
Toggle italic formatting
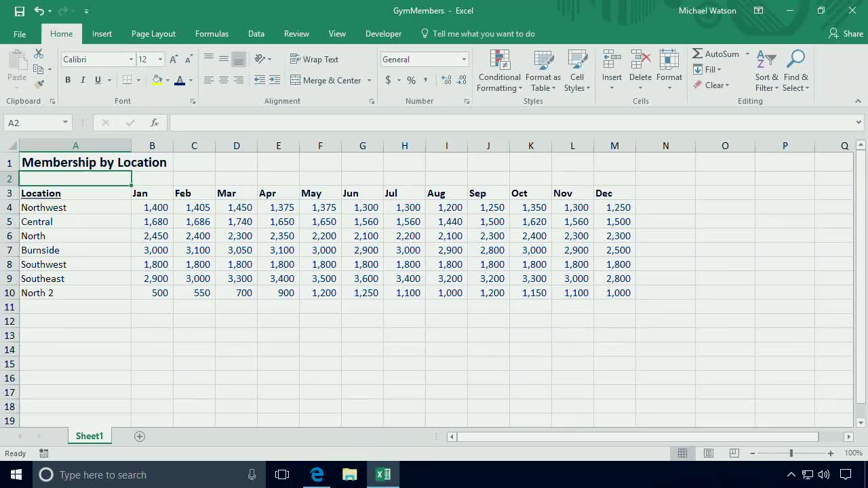tap(82, 79)
